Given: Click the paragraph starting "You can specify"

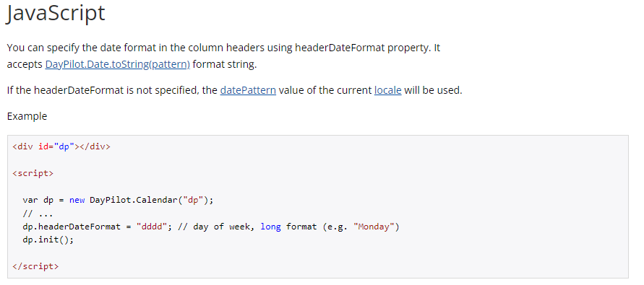Looking at the screenshot, I should point(223,56).
